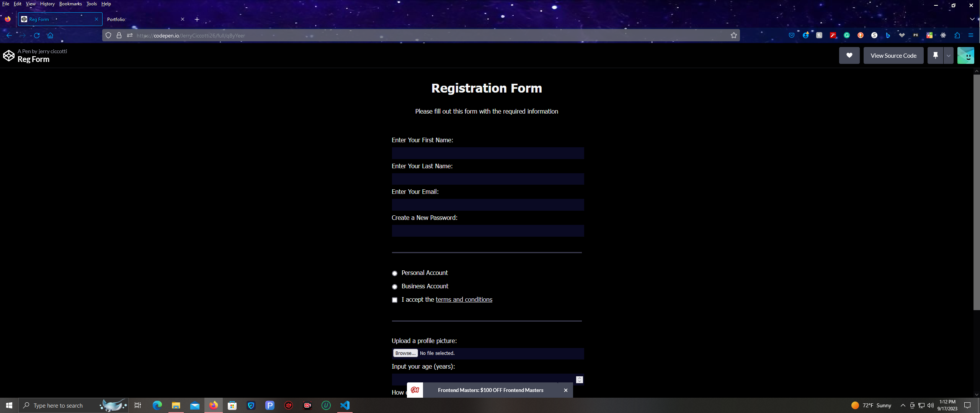
Task: Check the accept terms and conditions checkbox
Action: tap(394, 300)
